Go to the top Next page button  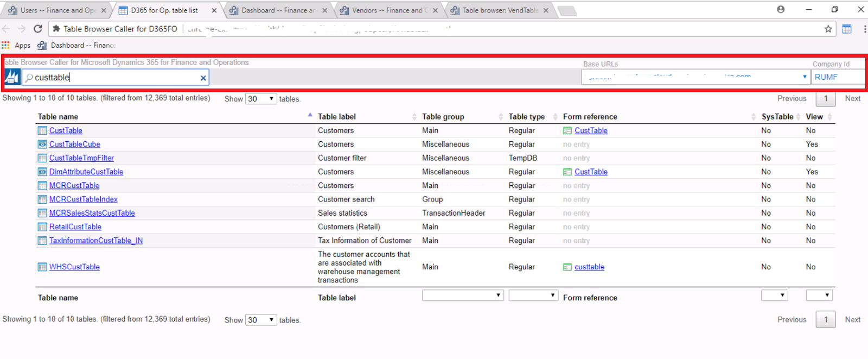point(852,98)
